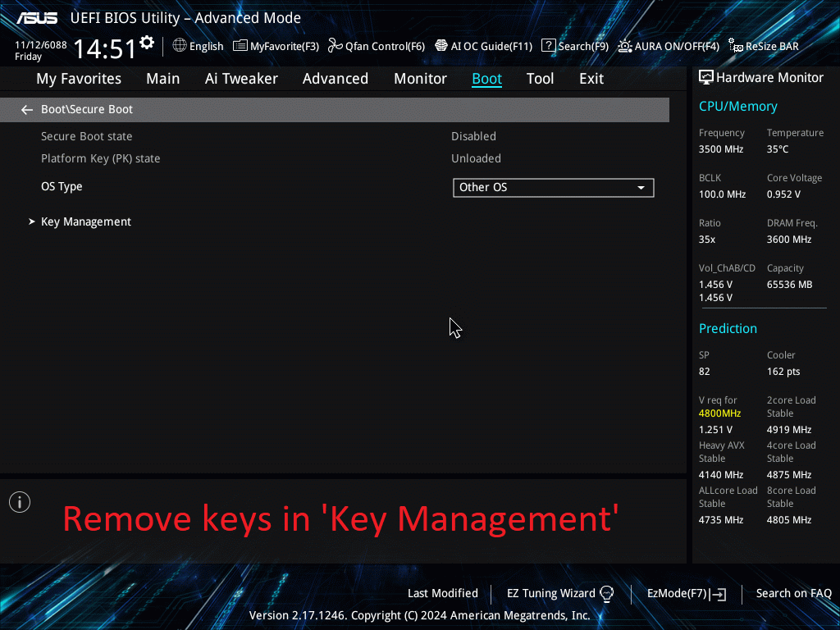Screen dimensions: 840x630
Task: Click the OS Type dropdown arrow
Action: (x=641, y=188)
